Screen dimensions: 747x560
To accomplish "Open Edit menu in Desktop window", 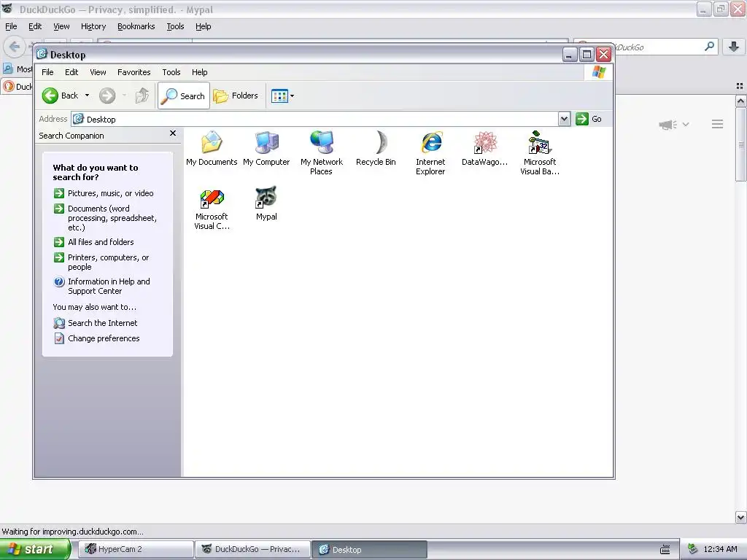I will tap(71, 72).
